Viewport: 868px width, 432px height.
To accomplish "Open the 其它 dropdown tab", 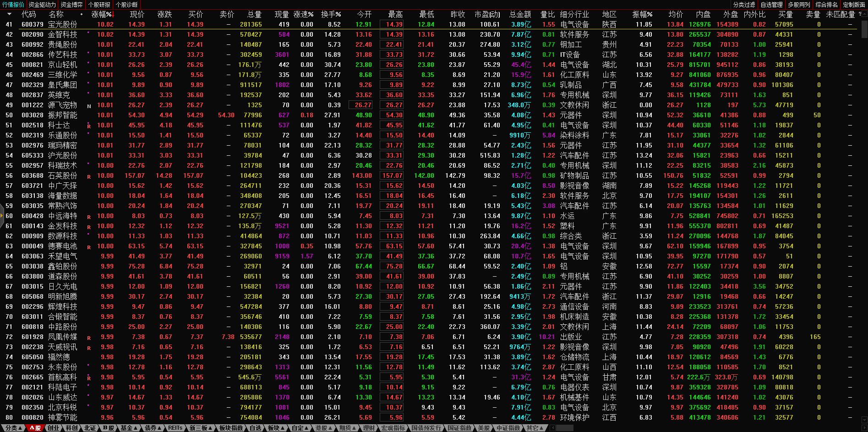I will click(535, 428).
